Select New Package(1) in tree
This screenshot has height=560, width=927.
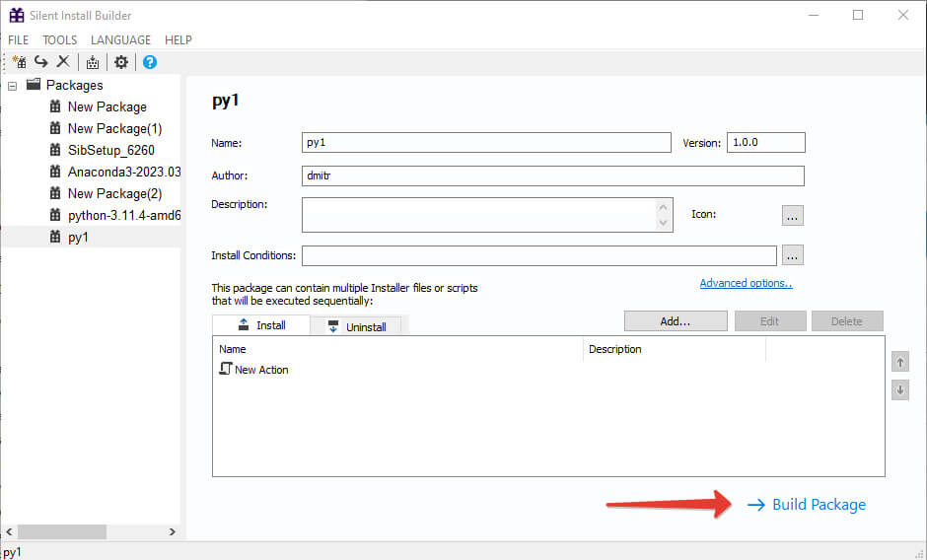point(114,129)
